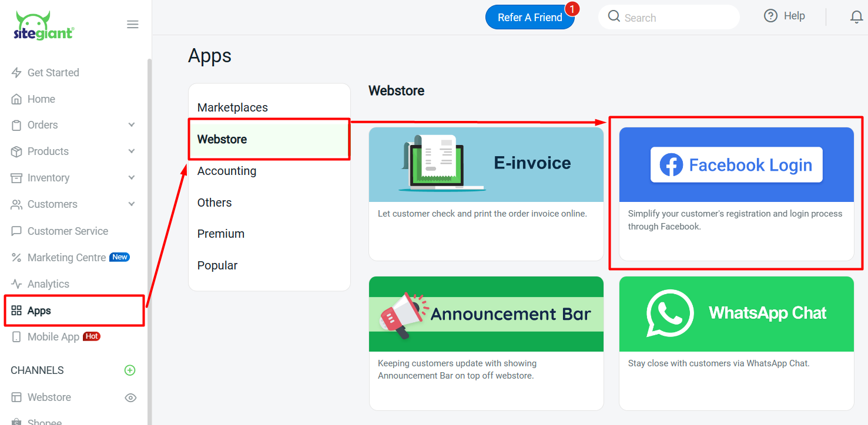Click the Products box icon
Viewport: 868px width, 425px height.
tap(16, 151)
